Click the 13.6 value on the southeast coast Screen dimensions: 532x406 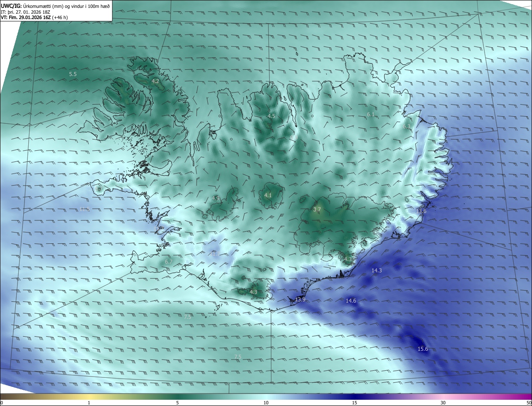[421, 211]
